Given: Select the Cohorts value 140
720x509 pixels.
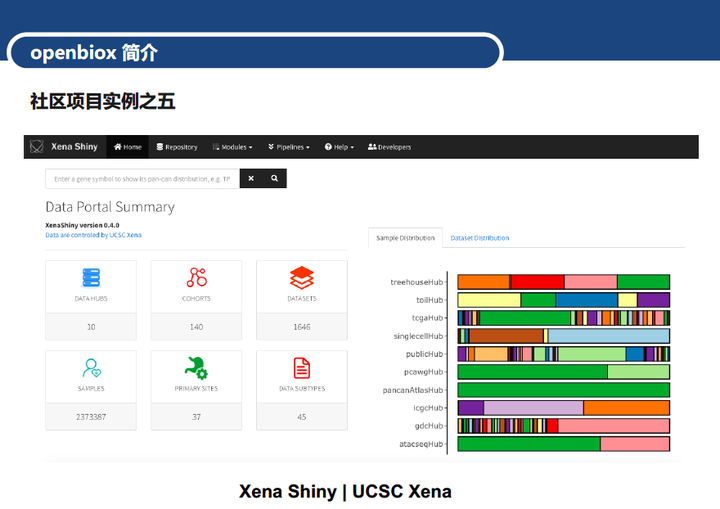Looking at the screenshot, I should pos(197,327).
